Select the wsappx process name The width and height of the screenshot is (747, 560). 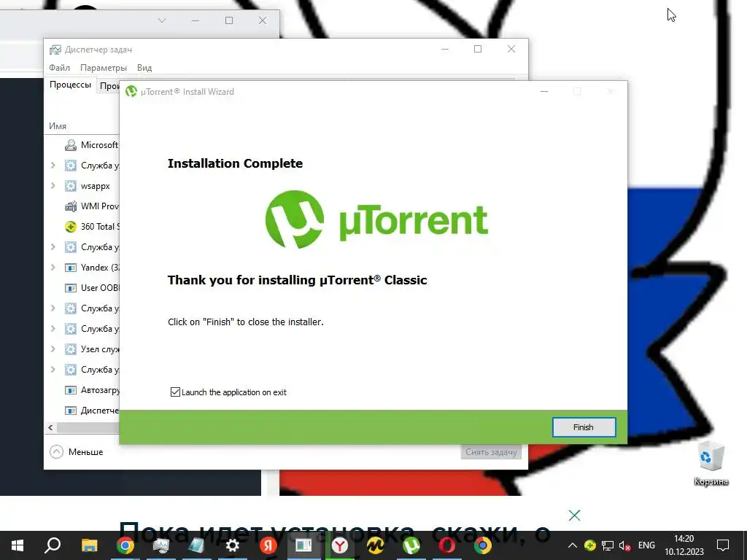coord(96,186)
